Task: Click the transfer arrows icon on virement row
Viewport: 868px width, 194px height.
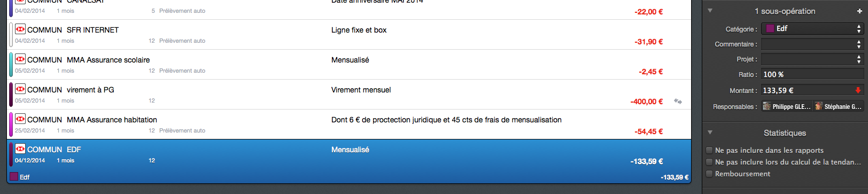Action: pos(678,101)
